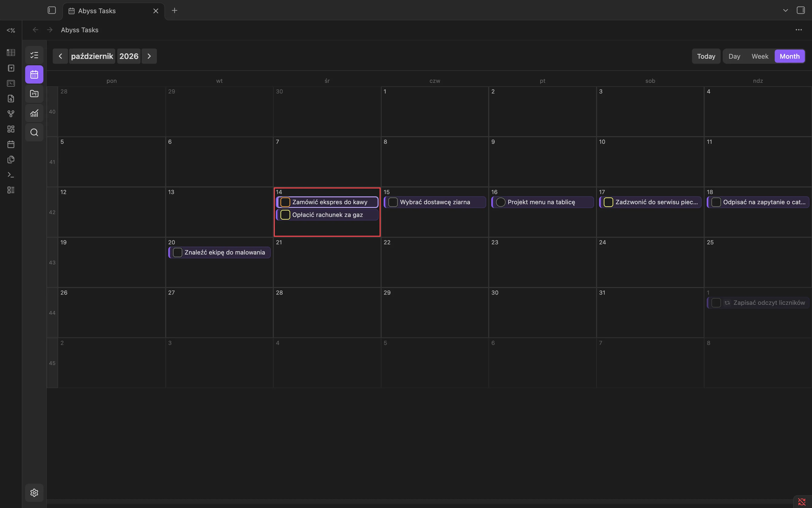Tick the Znaleźć ekipę do malowania checkbox

(178, 252)
